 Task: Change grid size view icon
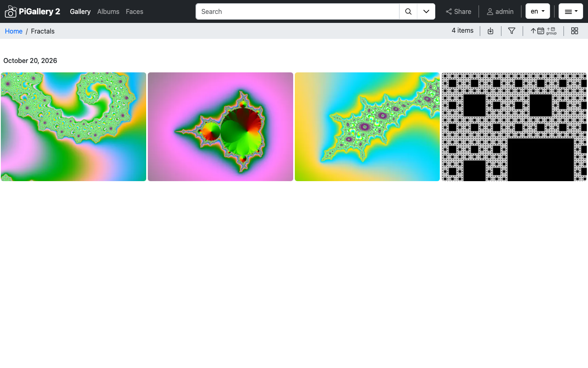click(x=575, y=31)
